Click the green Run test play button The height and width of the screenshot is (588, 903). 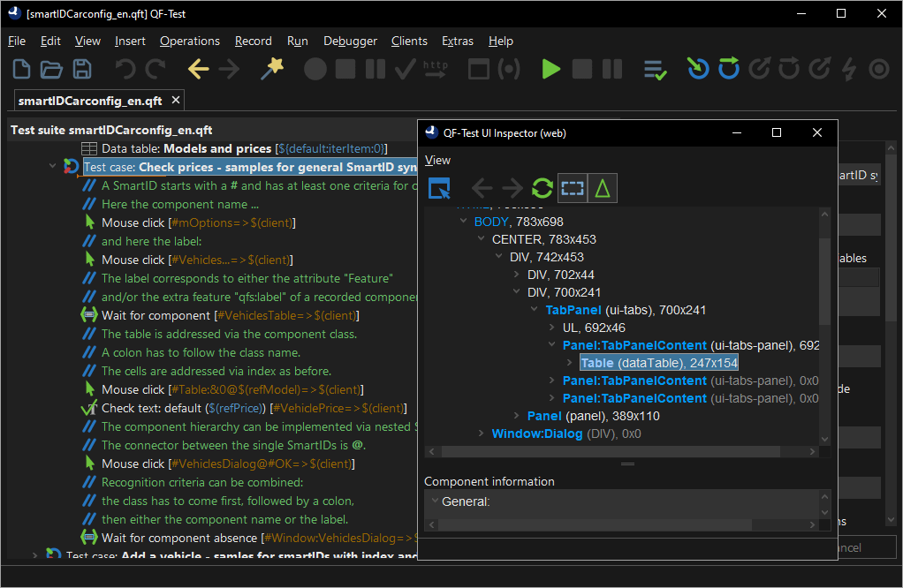(x=551, y=69)
